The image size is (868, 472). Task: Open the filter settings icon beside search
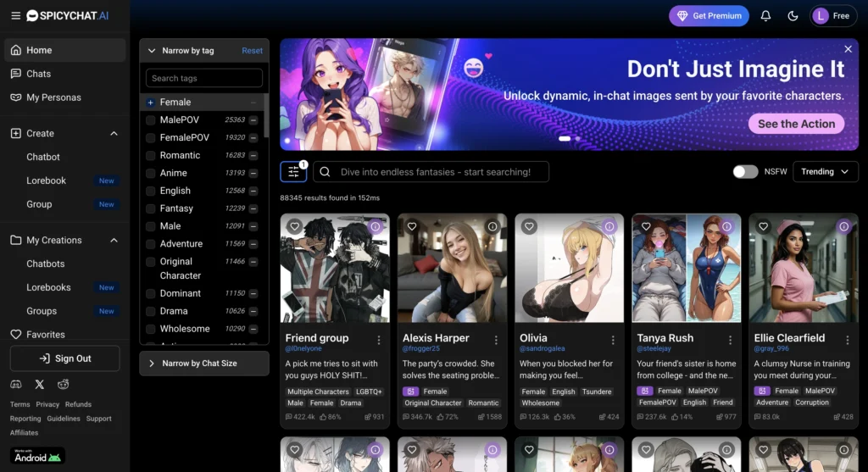293,171
